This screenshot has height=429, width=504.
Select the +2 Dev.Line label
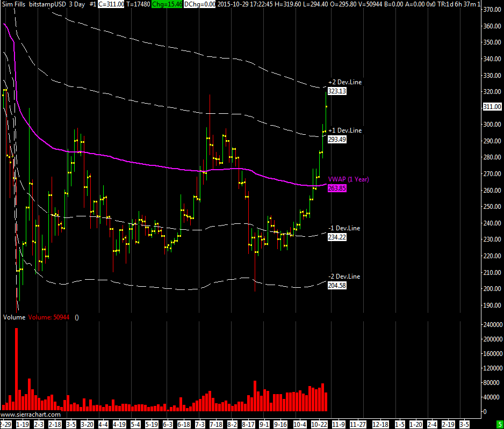pos(344,82)
